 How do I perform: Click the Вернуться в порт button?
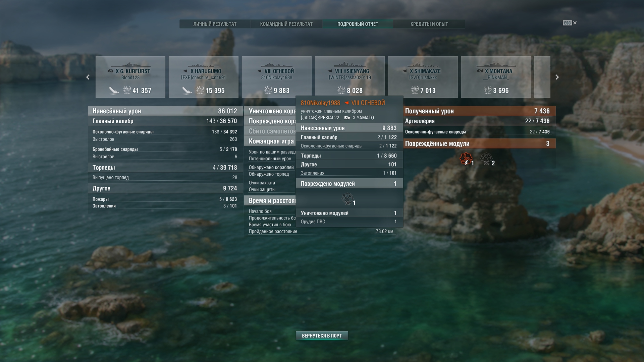pos(322,336)
